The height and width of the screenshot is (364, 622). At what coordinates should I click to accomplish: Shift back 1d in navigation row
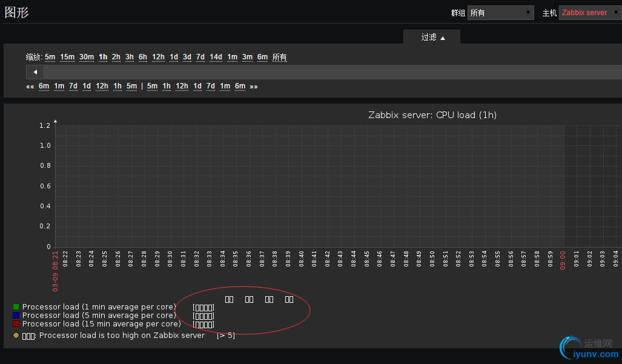click(x=87, y=86)
